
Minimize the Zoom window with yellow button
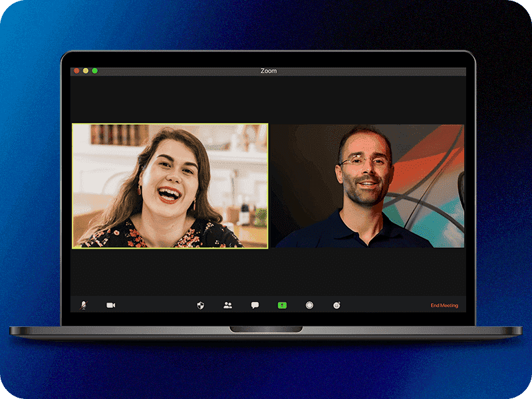[86, 70]
